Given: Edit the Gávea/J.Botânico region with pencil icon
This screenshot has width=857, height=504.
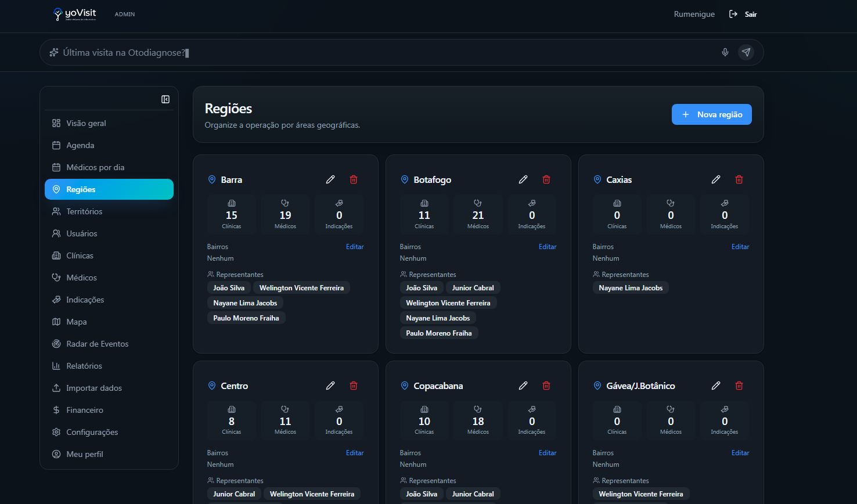Looking at the screenshot, I should pos(716,386).
